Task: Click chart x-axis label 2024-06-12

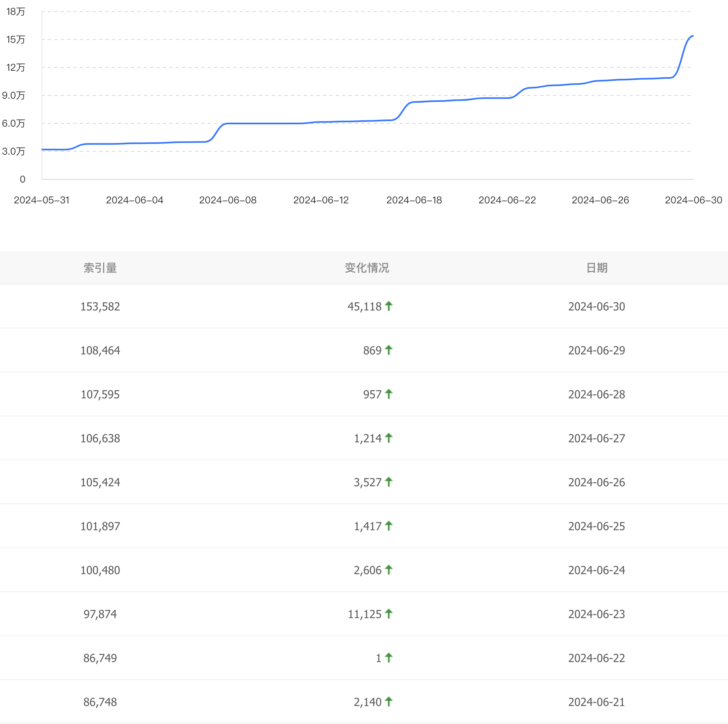Action: coord(321,200)
